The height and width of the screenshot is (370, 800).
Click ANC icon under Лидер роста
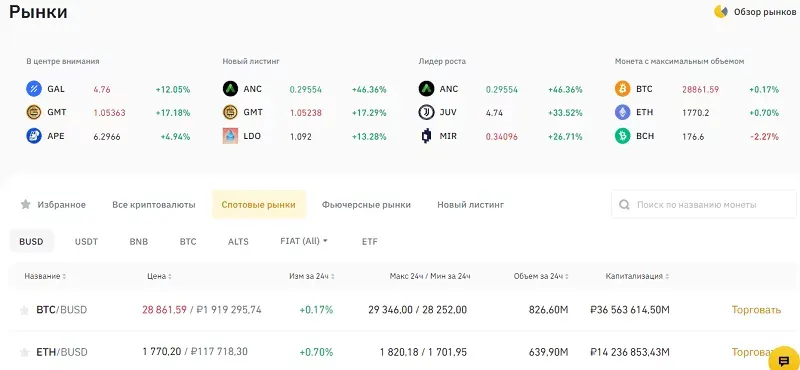[x=427, y=89]
